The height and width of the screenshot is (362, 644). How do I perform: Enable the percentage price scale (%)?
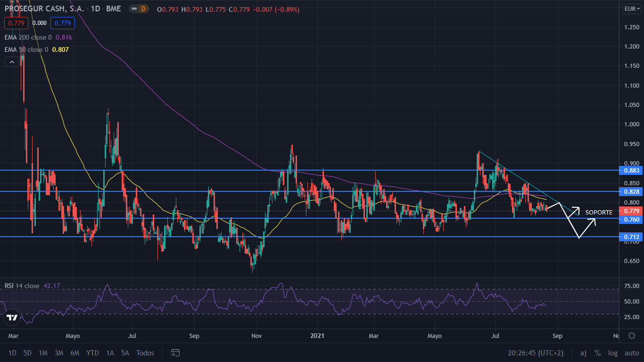coord(597,353)
